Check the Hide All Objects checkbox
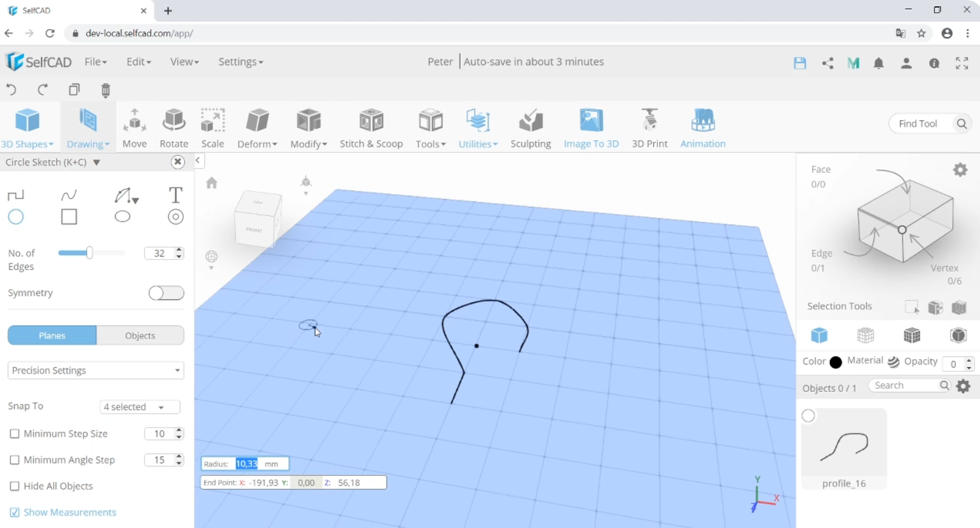 (x=15, y=486)
